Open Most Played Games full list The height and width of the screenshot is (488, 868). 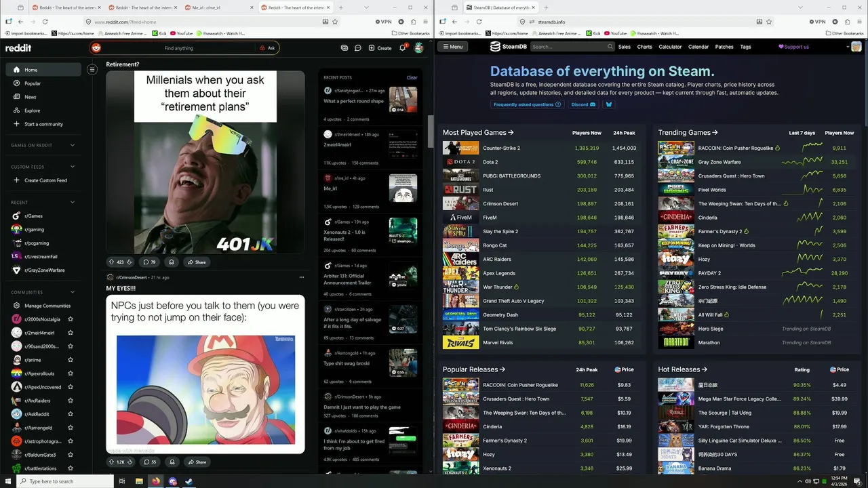(x=478, y=133)
